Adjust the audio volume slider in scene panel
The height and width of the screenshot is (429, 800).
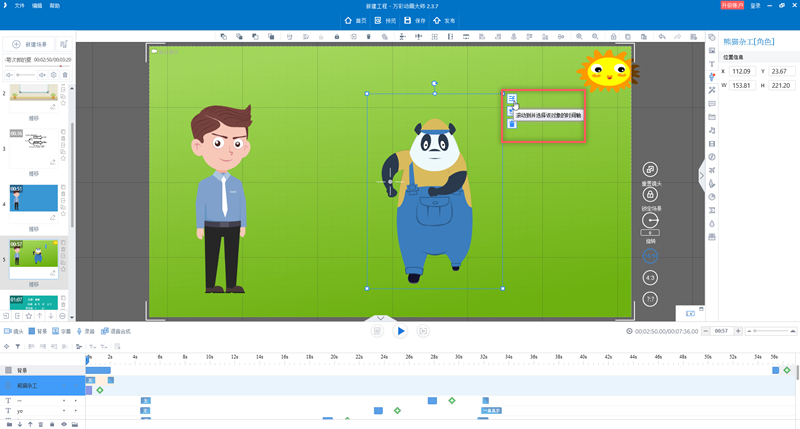click(x=24, y=75)
